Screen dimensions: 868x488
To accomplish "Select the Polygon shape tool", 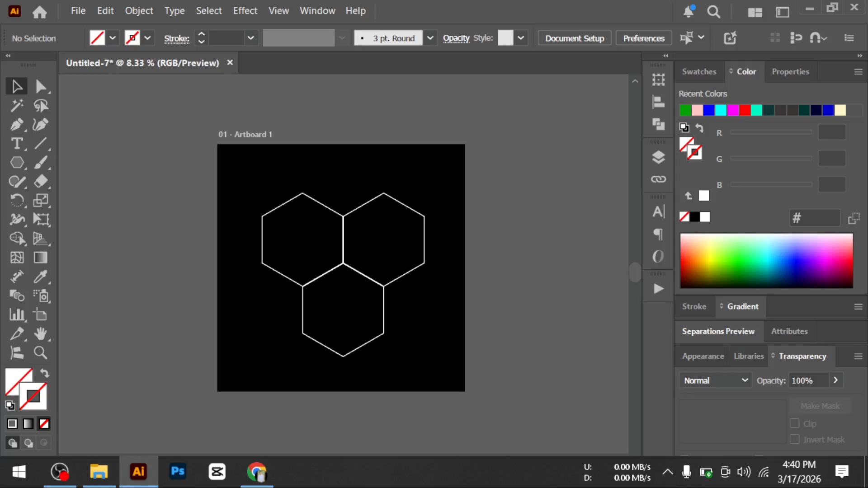I will tap(17, 163).
